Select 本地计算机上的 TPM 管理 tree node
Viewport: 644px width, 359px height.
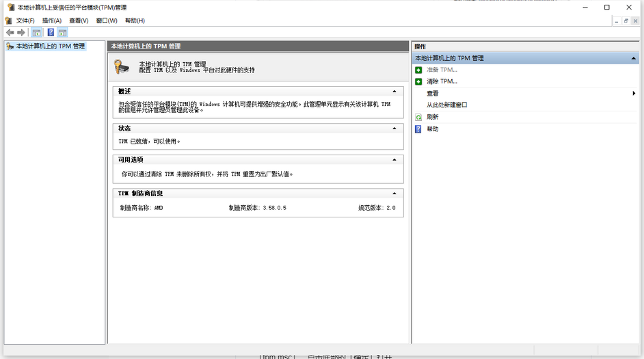point(50,46)
